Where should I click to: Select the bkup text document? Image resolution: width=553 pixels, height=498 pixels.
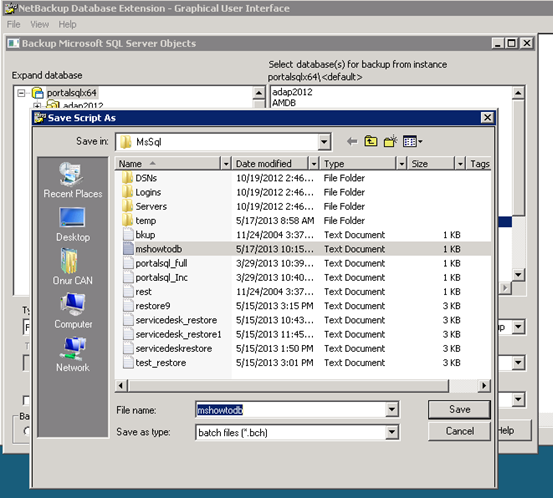tap(145, 235)
